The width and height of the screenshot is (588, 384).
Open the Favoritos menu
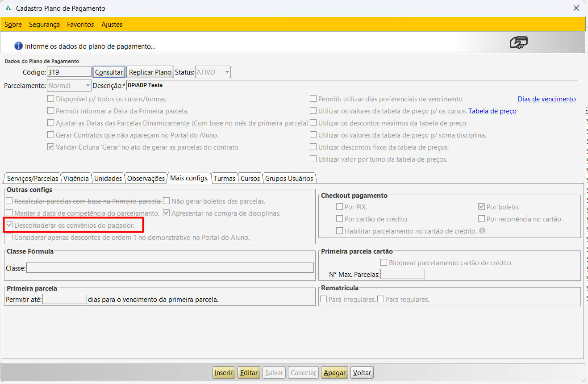(x=80, y=25)
